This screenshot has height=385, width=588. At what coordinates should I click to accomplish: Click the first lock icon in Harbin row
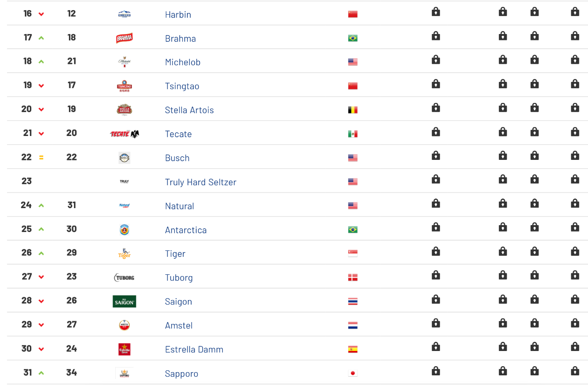click(436, 12)
